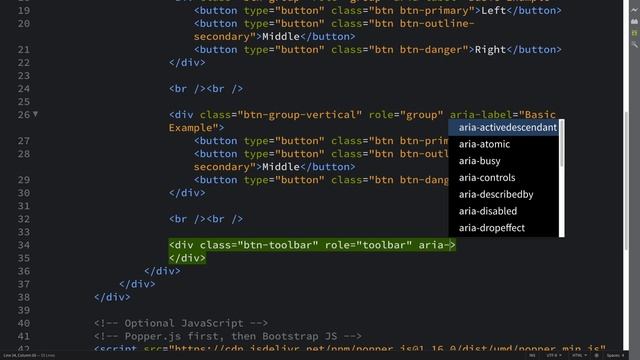Select aria-activedescendant from the autocomplete list
This screenshot has width=640, height=360.
504,127
